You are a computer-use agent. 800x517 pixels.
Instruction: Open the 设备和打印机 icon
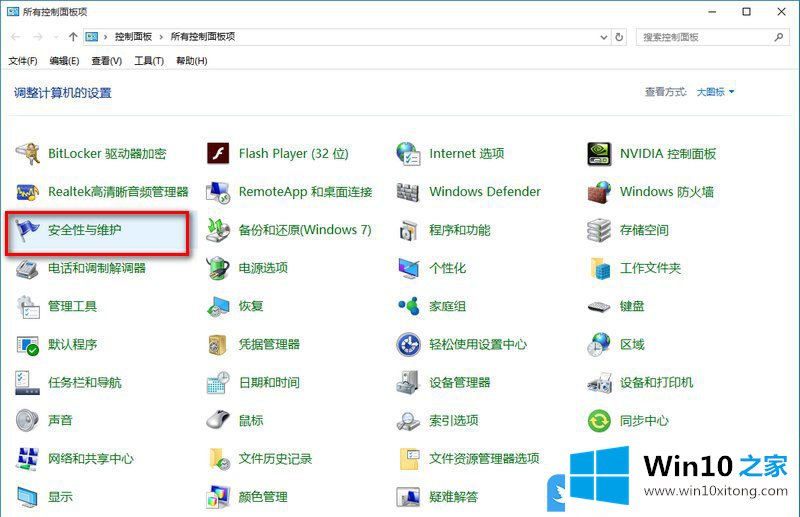(599, 383)
